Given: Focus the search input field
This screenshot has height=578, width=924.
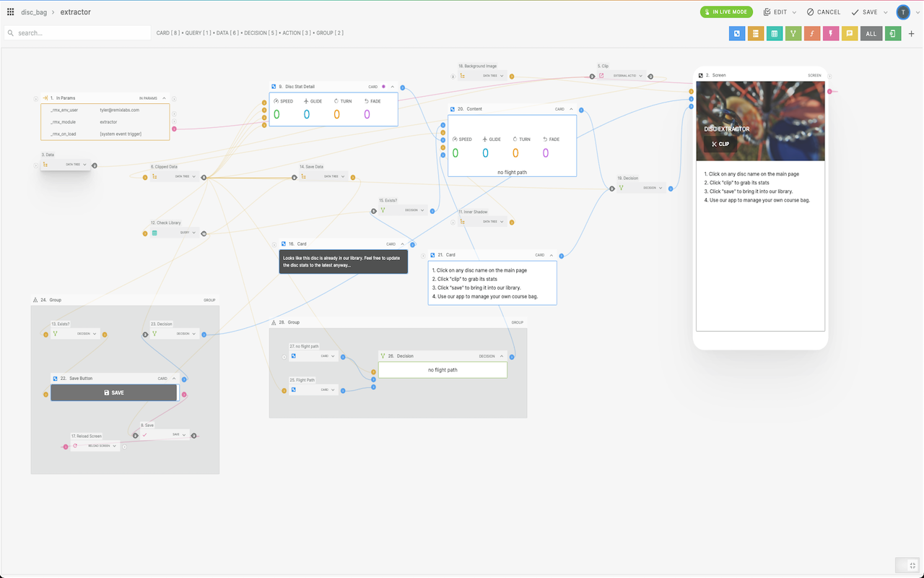Looking at the screenshot, I should point(77,33).
